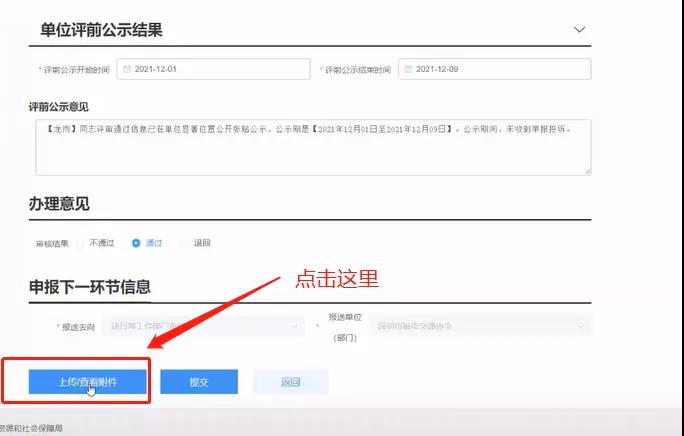Select the 退回 radio option
This screenshot has width=684, height=436.
184,243
